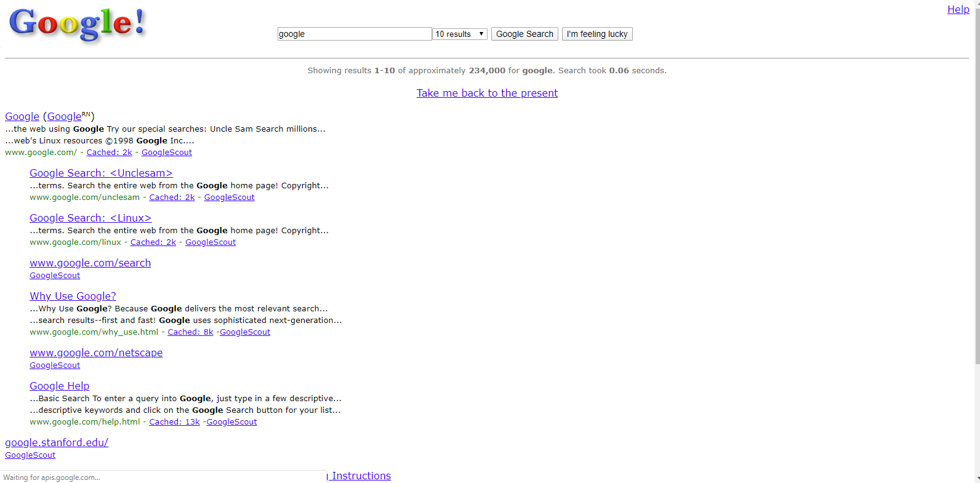
Task: Click the Google! logo image
Action: 78,25
